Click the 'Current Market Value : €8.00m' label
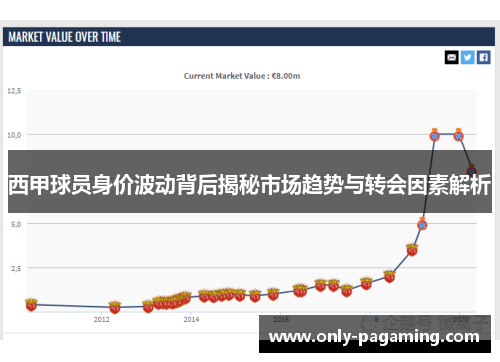 [242, 76]
